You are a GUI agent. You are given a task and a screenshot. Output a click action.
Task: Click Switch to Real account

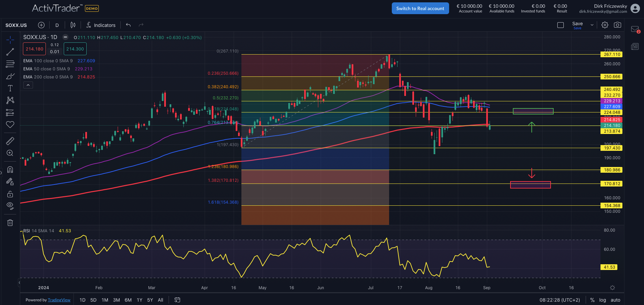point(420,8)
